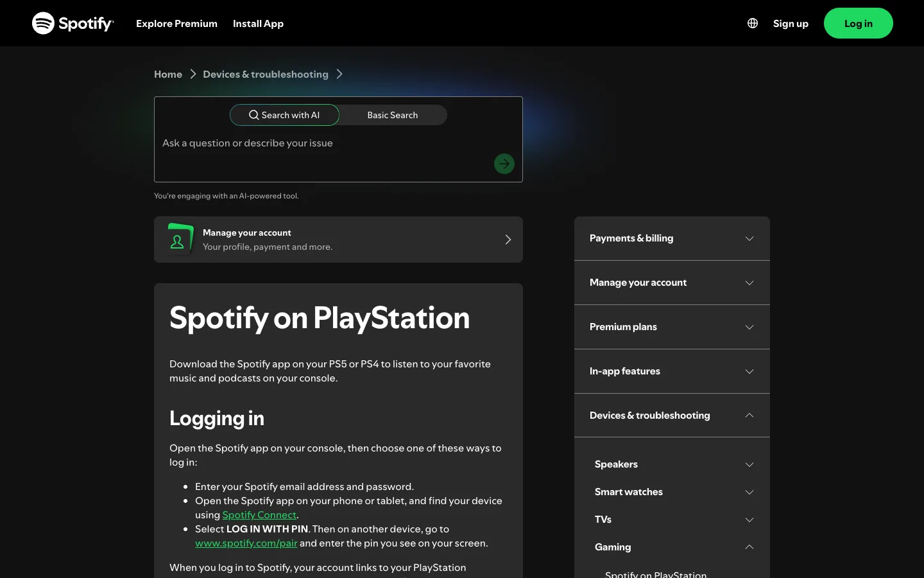Click "Your profile, payment and more." text

[268, 247]
